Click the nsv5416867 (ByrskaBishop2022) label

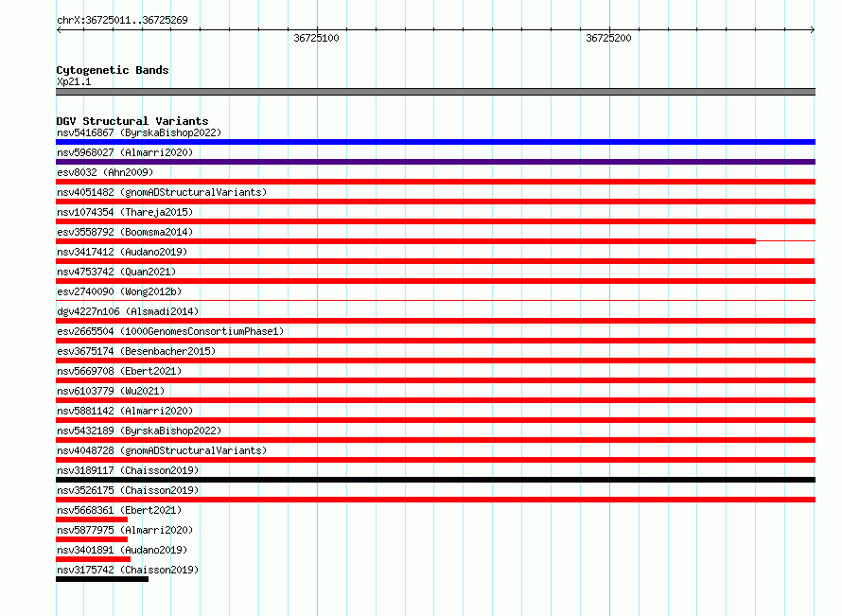pos(139,132)
